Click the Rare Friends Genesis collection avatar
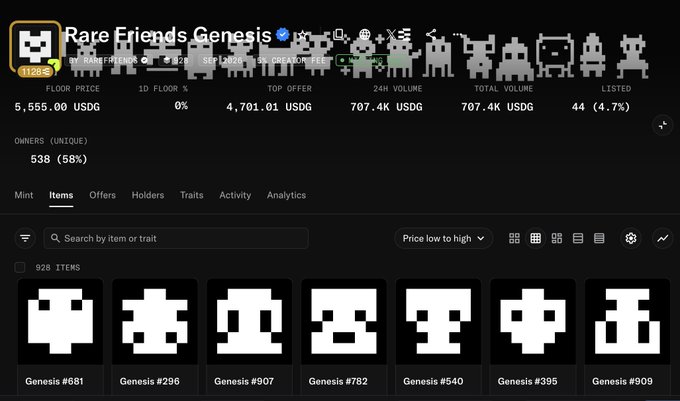This screenshot has width=680, height=401. [x=35, y=46]
